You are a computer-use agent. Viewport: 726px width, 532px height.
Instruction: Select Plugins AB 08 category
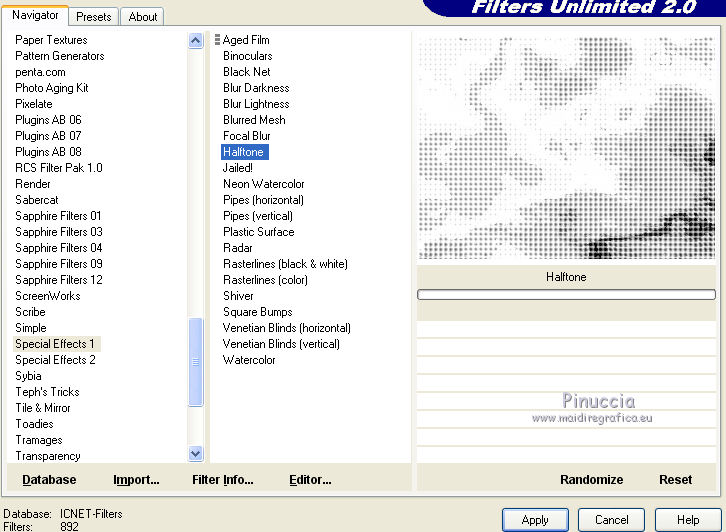[x=48, y=152]
